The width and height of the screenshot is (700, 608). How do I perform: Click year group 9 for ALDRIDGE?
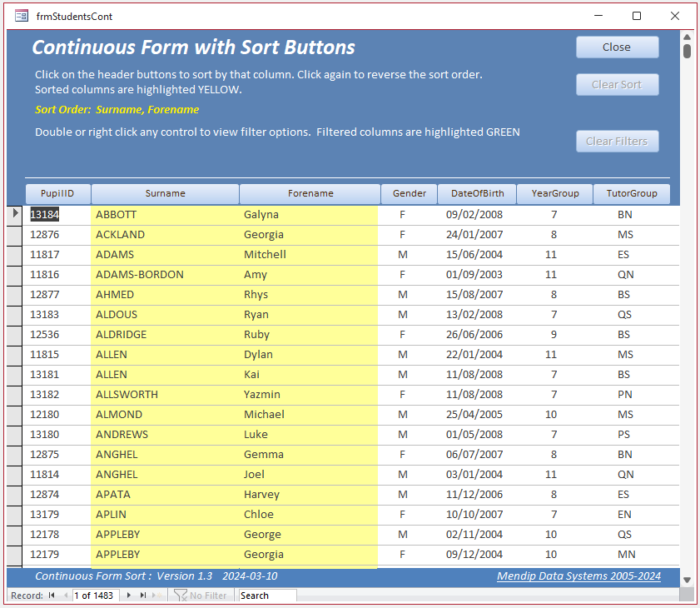(554, 335)
